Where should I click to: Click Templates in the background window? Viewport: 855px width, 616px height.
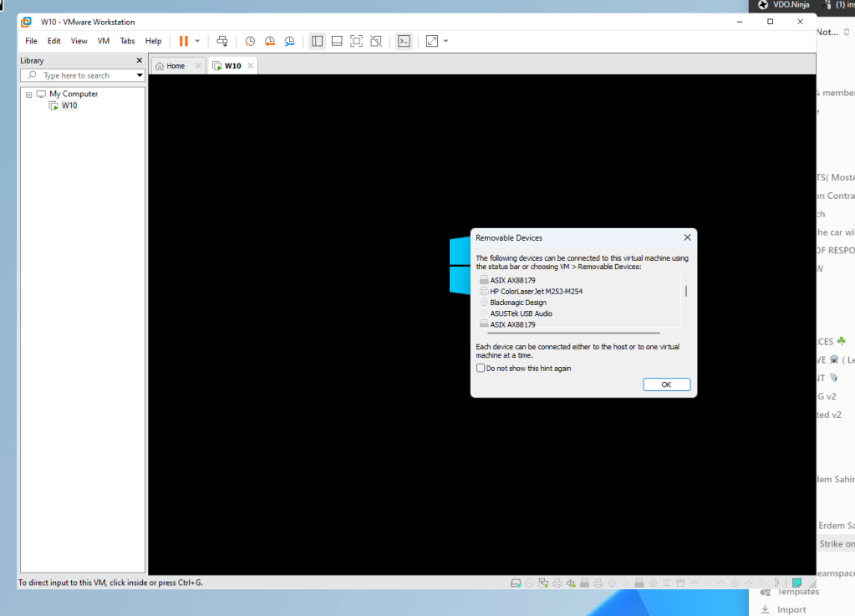[x=798, y=592]
